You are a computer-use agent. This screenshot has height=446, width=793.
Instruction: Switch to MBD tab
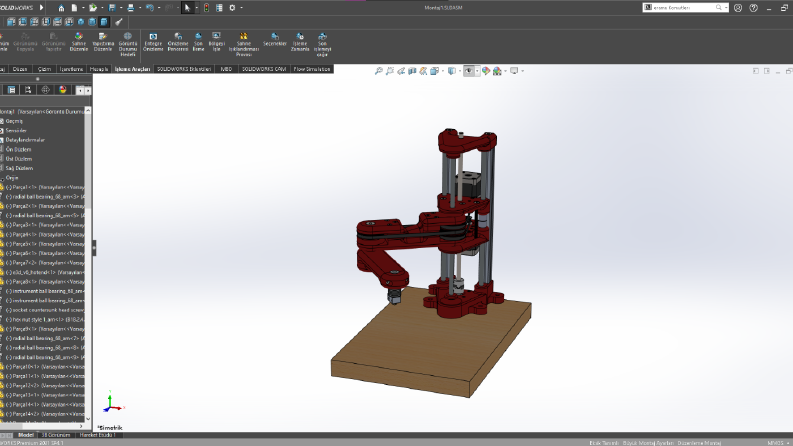point(226,69)
